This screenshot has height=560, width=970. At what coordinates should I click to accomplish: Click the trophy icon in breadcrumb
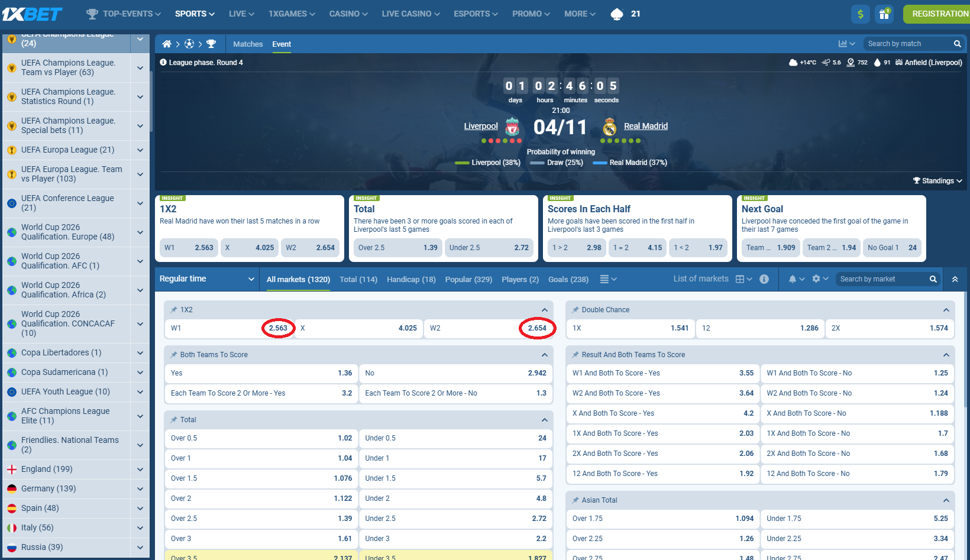click(x=211, y=44)
